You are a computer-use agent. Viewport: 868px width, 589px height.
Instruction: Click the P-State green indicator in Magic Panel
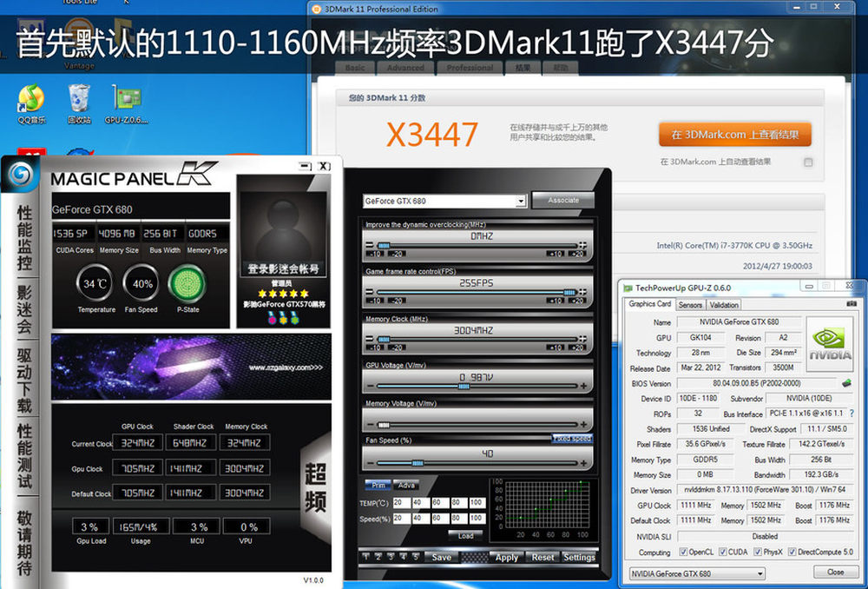pyautogui.click(x=187, y=284)
